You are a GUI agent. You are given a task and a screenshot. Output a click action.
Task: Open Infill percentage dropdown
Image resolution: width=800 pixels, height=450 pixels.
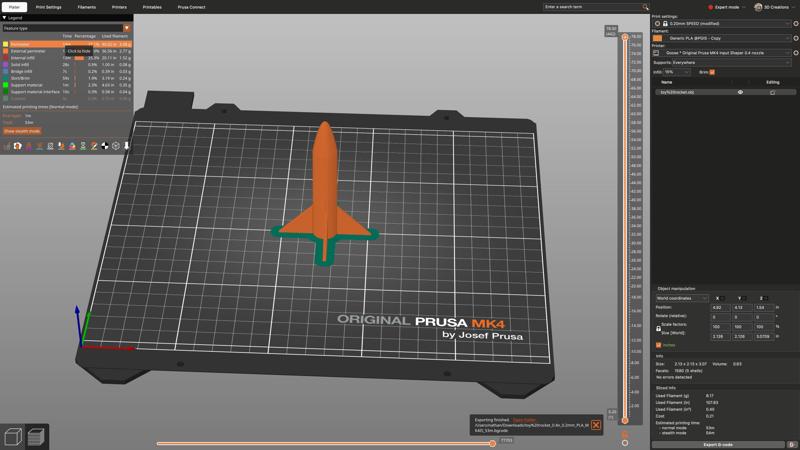point(677,72)
